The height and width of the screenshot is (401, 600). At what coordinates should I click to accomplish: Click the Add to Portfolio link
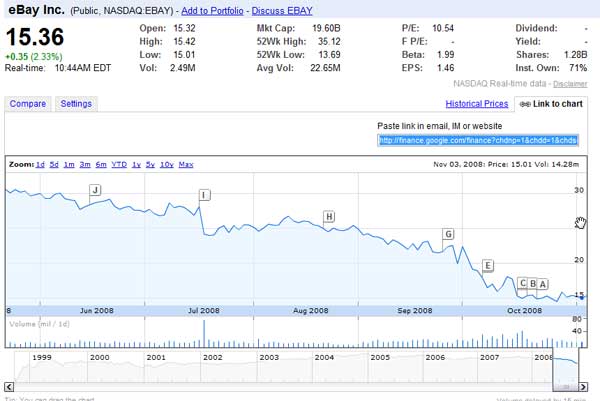tap(212, 11)
